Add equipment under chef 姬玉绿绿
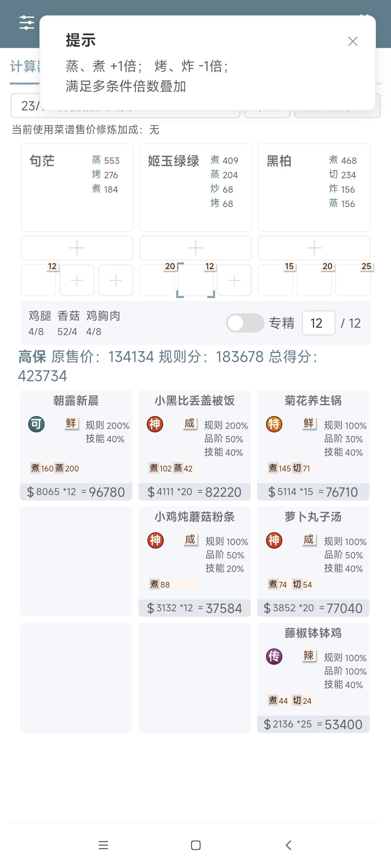Screen dimensions: 391x868 pos(195,248)
